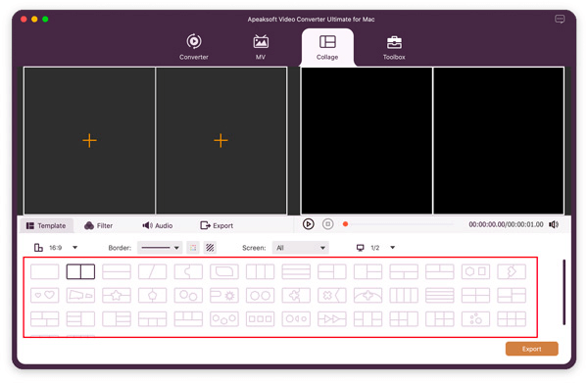
Task: Open the 1/2 display size dropdown
Action: [375, 248]
